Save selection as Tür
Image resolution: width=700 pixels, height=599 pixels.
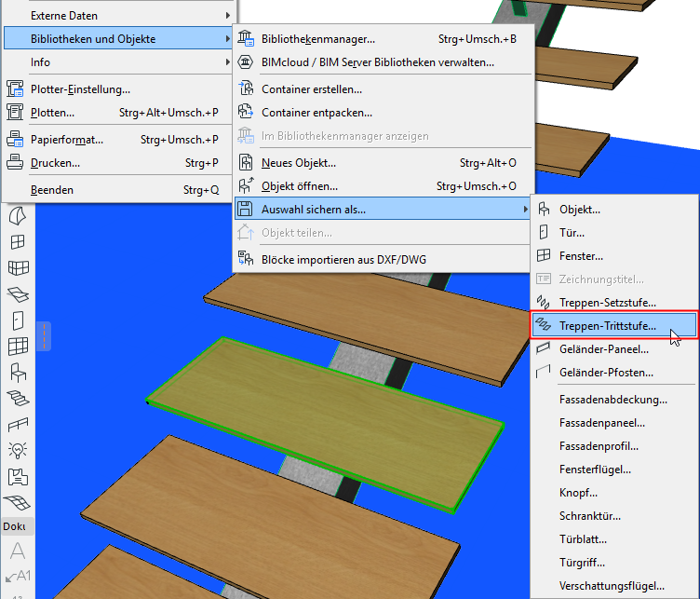click(x=614, y=233)
